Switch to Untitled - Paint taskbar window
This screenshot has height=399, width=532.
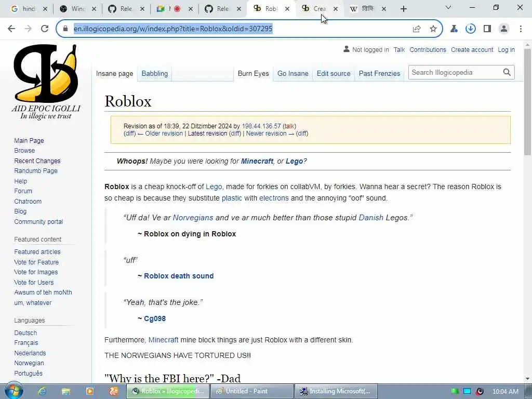[252, 391]
